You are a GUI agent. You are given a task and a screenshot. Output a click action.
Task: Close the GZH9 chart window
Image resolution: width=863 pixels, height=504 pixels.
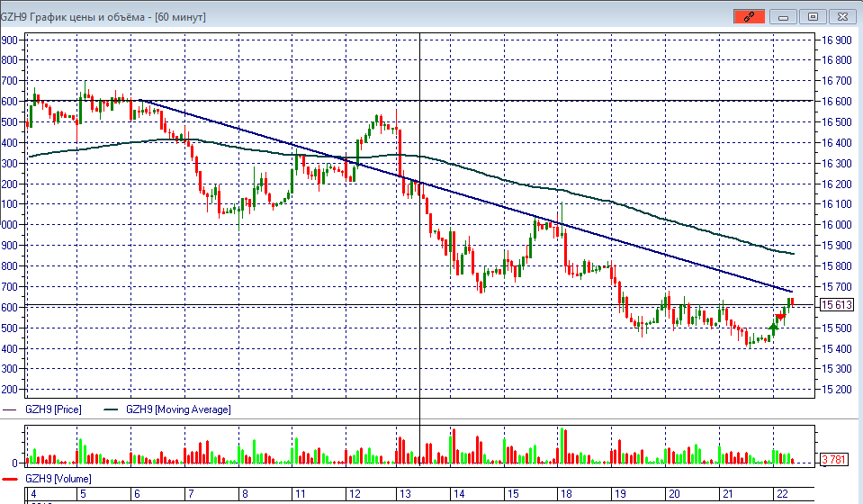pyautogui.click(x=841, y=16)
